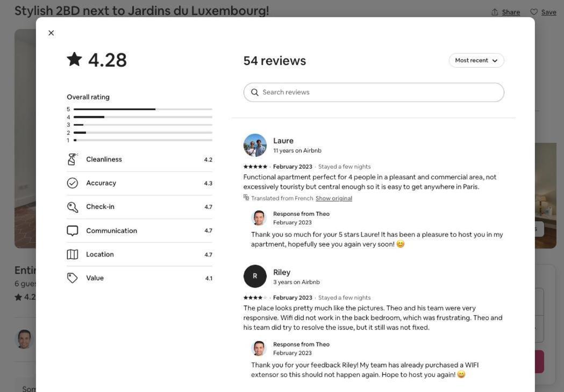Image resolution: width=564 pixels, height=392 pixels.
Task: Open Laure's profile photo
Action: click(255, 145)
